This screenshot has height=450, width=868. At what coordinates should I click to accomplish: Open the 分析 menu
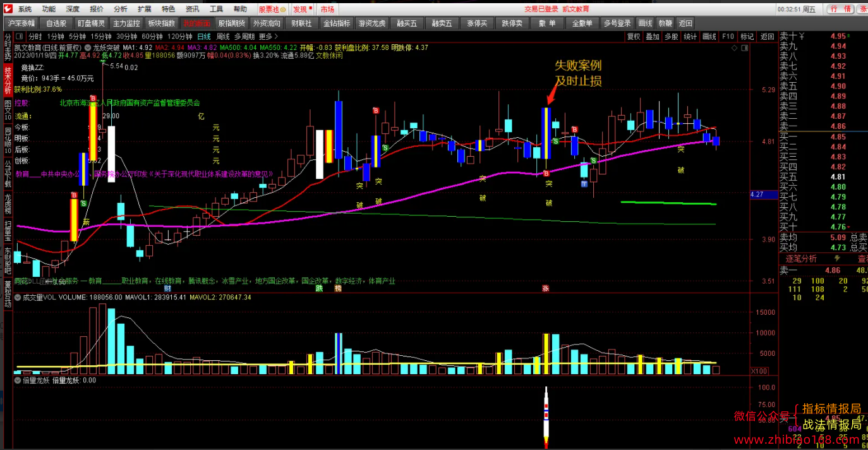121,9
